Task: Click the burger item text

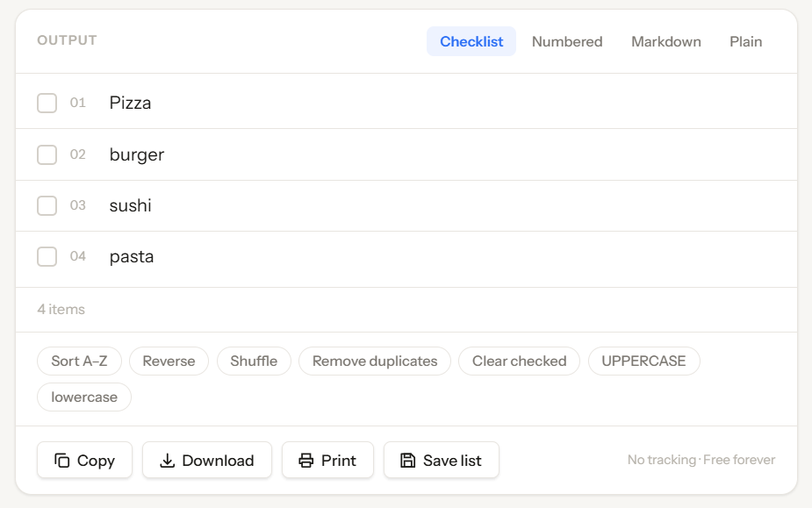Action: click(x=137, y=154)
